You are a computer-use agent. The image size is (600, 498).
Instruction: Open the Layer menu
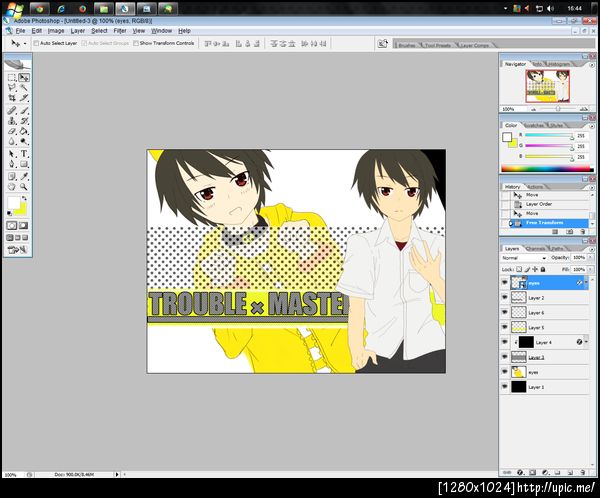pyautogui.click(x=78, y=31)
